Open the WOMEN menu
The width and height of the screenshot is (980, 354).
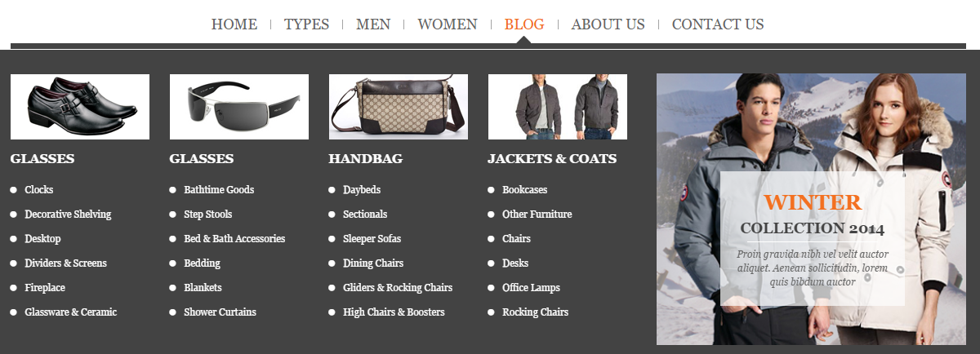(448, 24)
